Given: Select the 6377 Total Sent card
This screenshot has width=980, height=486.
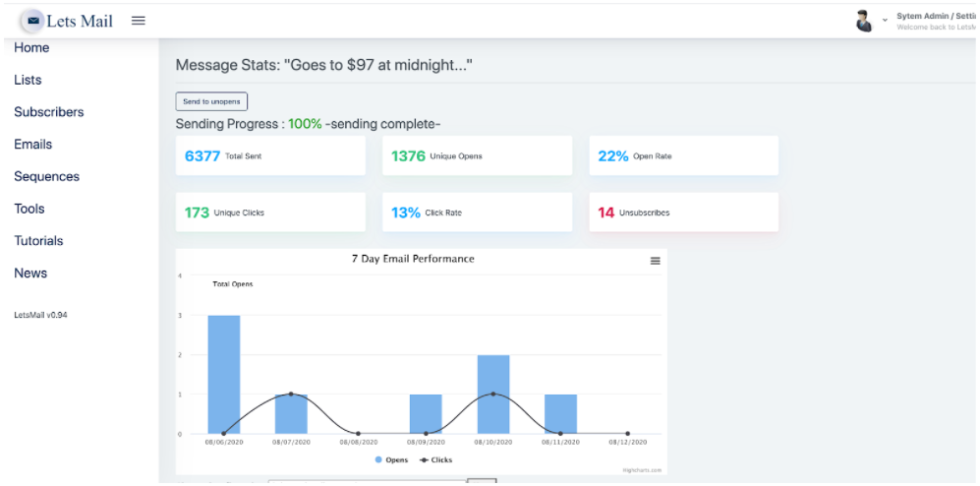Looking at the screenshot, I should point(270,155).
